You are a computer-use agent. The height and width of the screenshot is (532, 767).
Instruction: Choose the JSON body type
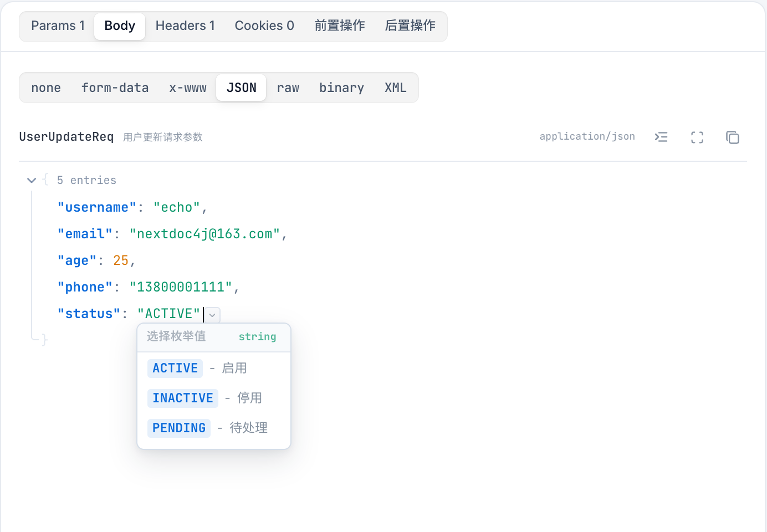242,88
